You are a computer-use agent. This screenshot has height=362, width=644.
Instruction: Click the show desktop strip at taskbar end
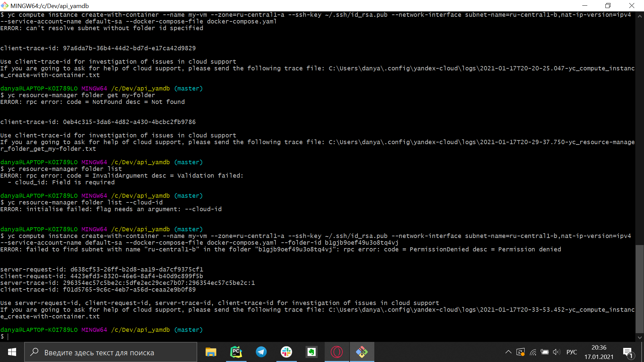[642, 352]
